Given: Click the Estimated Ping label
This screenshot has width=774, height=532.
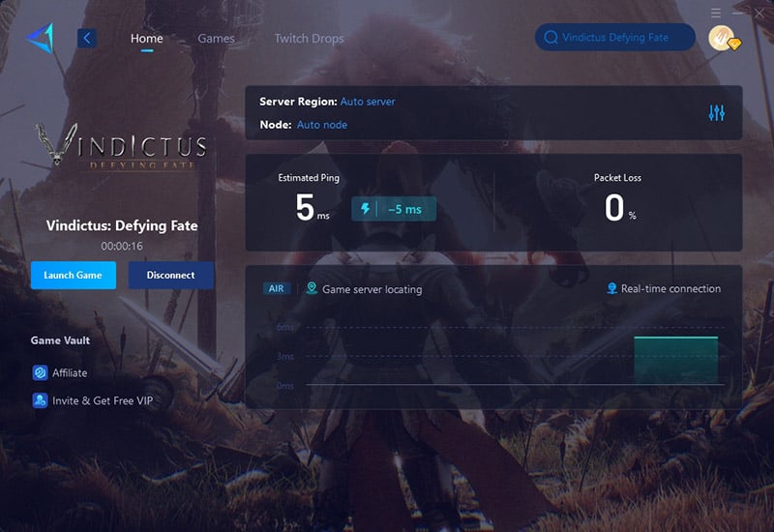Looking at the screenshot, I should [x=309, y=178].
